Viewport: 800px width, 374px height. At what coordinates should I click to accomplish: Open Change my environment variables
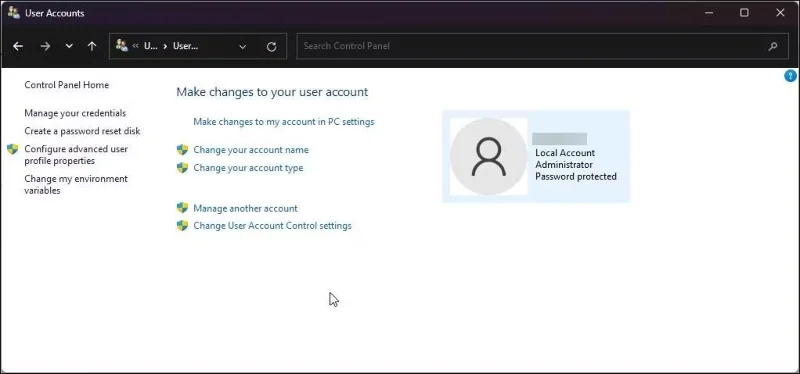(x=76, y=184)
